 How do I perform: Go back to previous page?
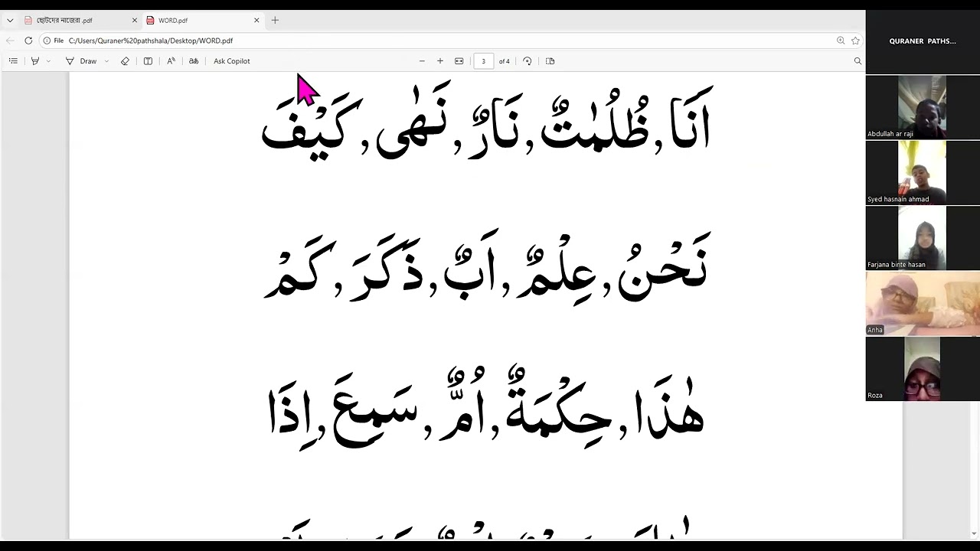tap(9, 41)
